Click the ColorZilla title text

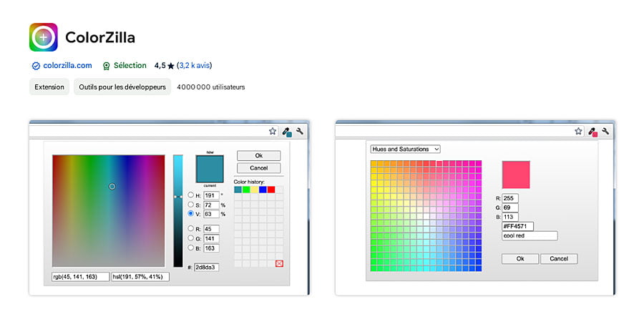pos(99,38)
